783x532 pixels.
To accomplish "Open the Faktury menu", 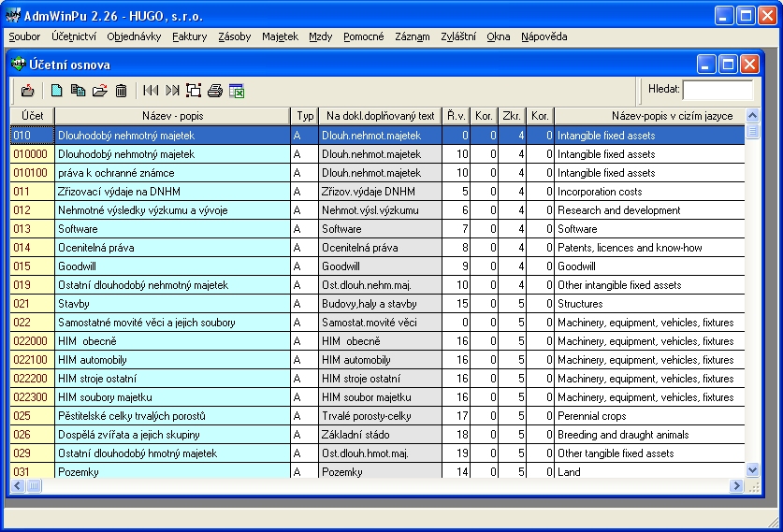I will (190, 36).
